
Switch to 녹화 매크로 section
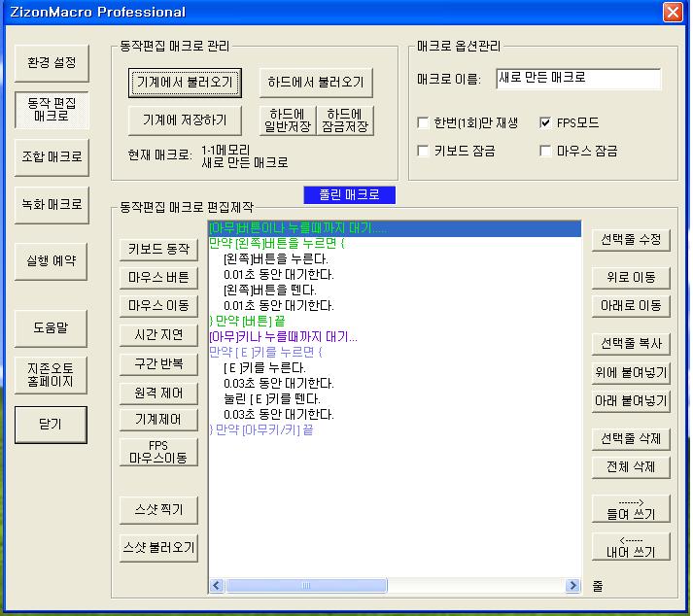52,204
